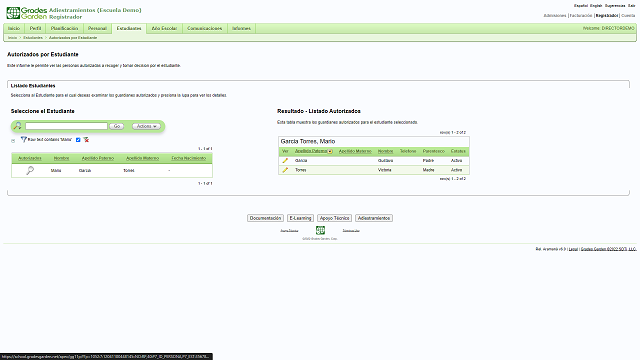Viewport: 640px width, 360px height.
Task: Open the Perfil tab
Action: [x=35, y=28]
